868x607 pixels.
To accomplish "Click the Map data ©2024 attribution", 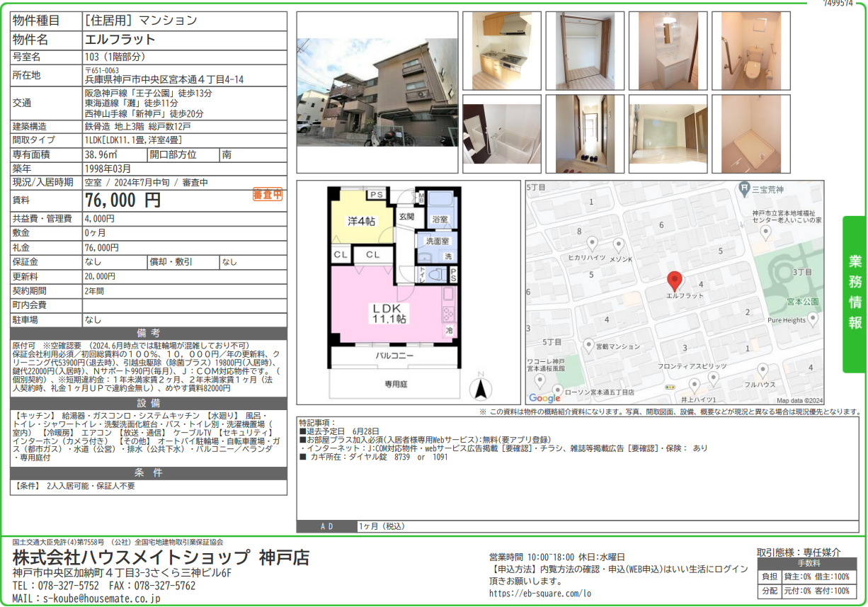I will (800, 400).
